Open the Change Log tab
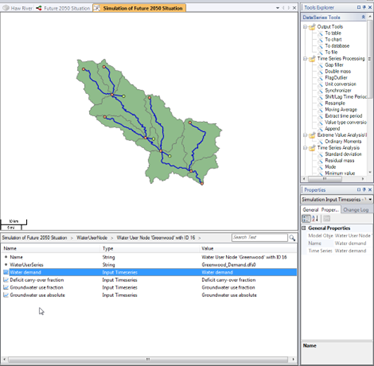This screenshot has height=366, width=374. [356, 210]
